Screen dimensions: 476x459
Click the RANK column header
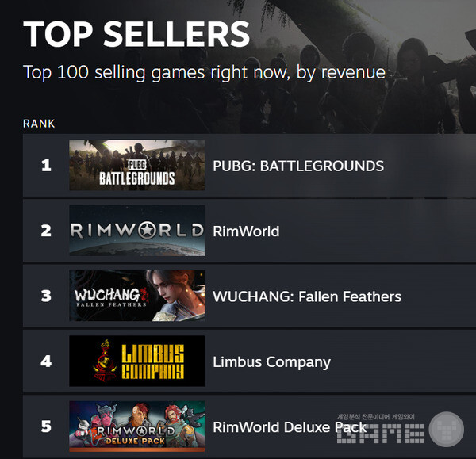pyautogui.click(x=39, y=124)
